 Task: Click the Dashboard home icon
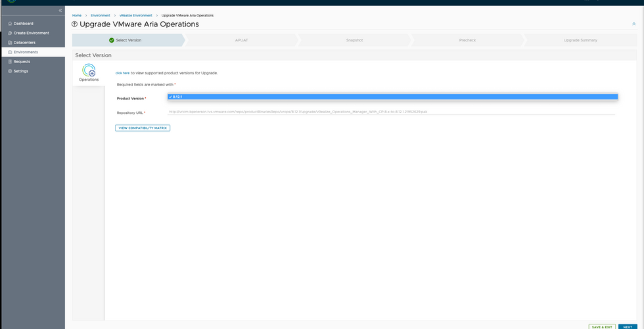pos(10,24)
